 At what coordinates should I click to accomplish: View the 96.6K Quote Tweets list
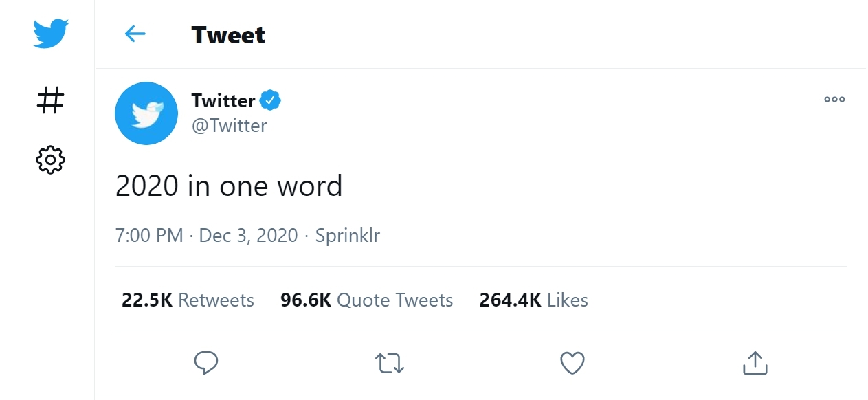click(x=366, y=300)
